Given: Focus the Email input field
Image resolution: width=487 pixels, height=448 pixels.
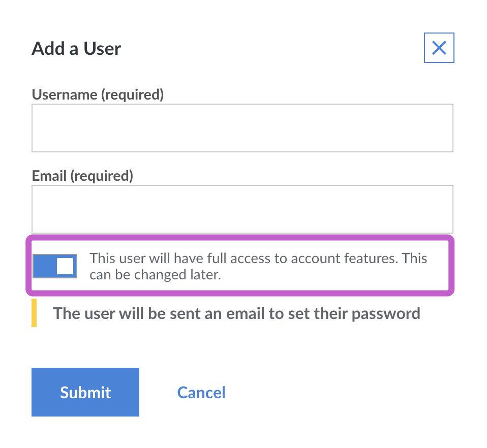Looking at the screenshot, I should click(x=242, y=209).
